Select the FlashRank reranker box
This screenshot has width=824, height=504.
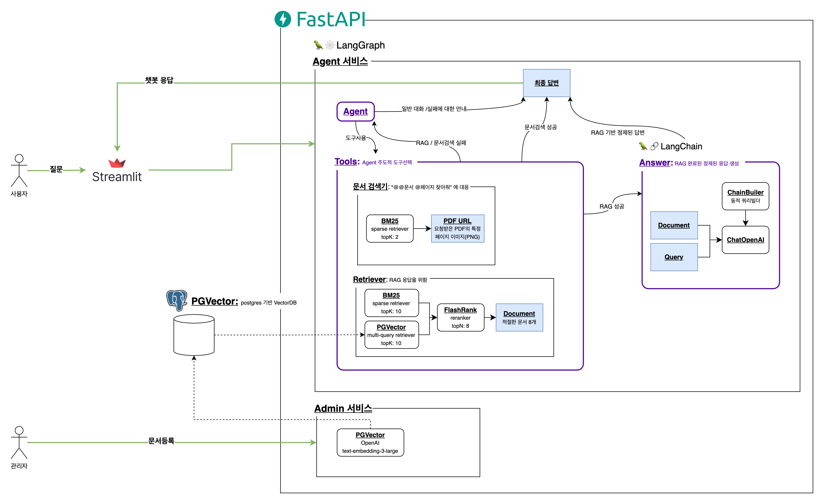click(x=460, y=317)
